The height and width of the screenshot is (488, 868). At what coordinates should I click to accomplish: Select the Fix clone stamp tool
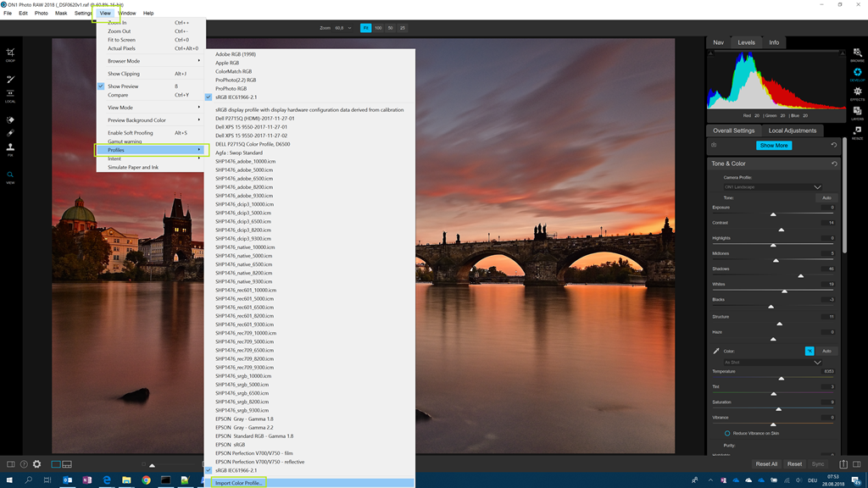click(x=10, y=148)
